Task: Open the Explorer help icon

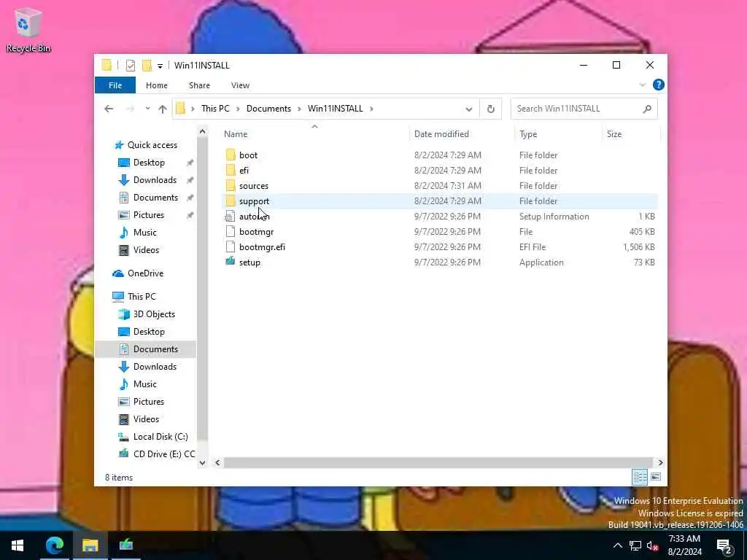Action: (x=659, y=85)
